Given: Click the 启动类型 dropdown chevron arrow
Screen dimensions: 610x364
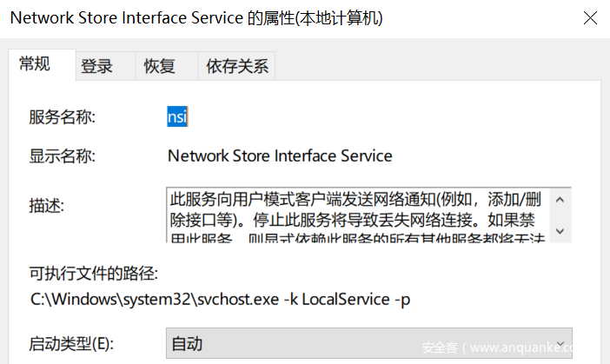Looking at the screenshot, I should [560, 343].
